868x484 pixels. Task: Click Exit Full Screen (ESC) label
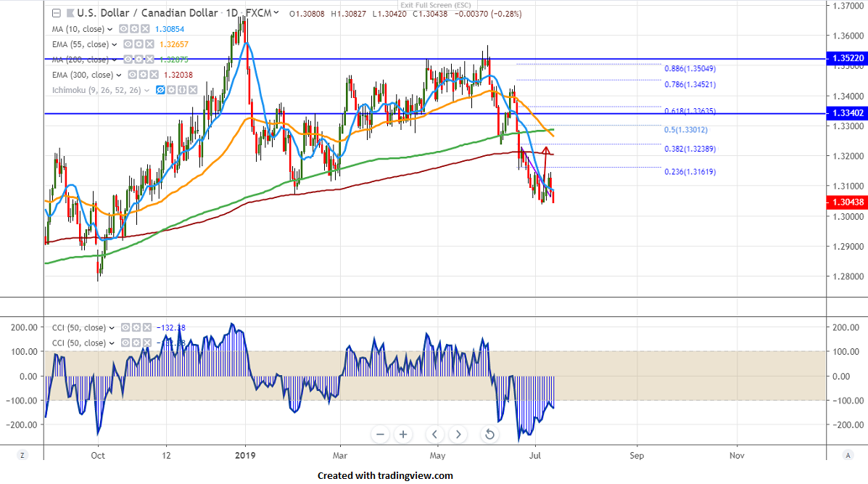(x=434, y=6)
